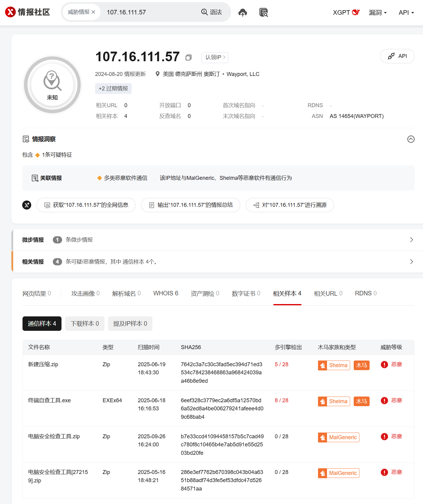Show the +2 过期情报 tag
This screenshot has width=423, height=504.
point(113,89)
